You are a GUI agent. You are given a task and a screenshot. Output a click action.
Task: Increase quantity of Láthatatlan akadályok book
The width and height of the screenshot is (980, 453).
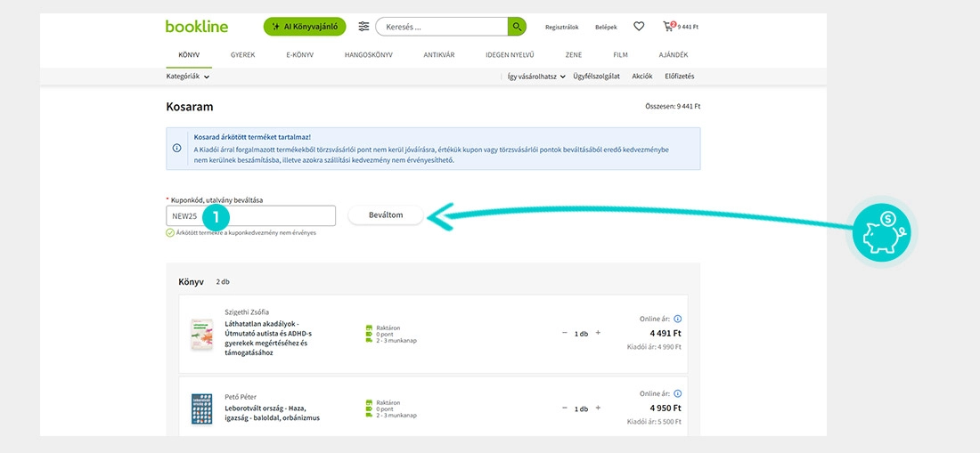tap(598, 333)
